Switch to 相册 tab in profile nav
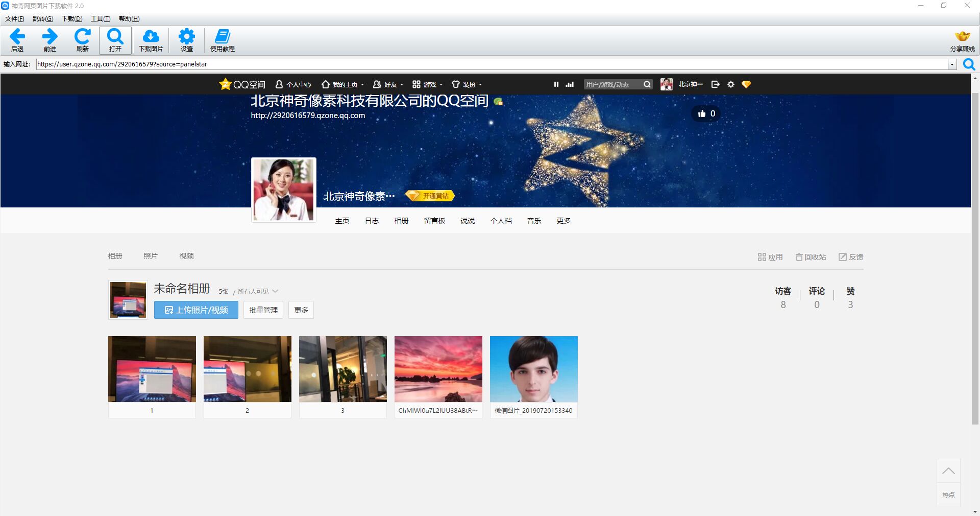 pos(401,221)
